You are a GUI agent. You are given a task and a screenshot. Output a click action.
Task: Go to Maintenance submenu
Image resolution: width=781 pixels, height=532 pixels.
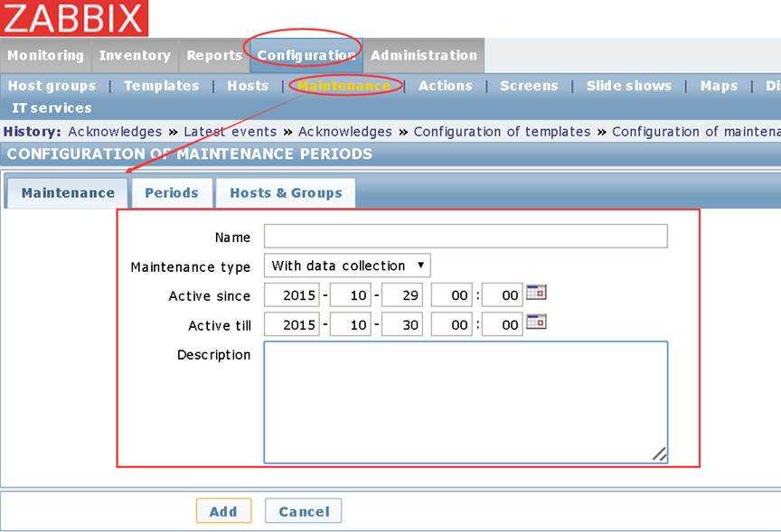pyautogui.click(x=344, y=86)
